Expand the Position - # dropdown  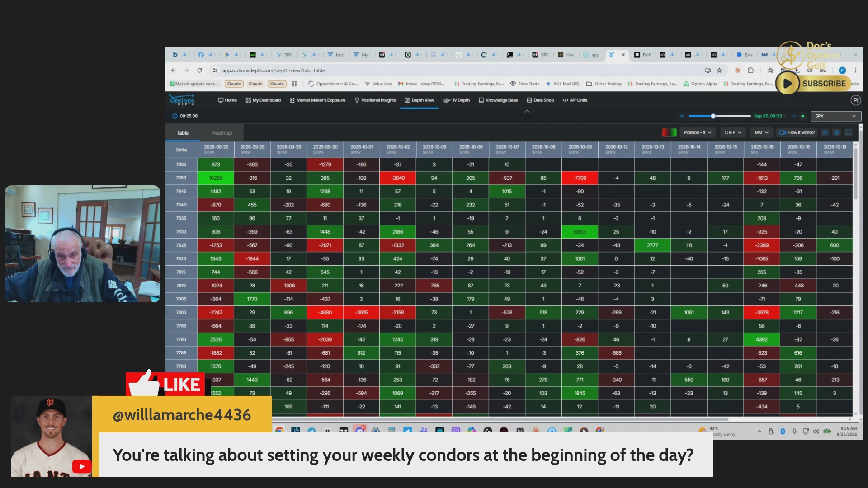pyautogui.click(x=698, y=132)
